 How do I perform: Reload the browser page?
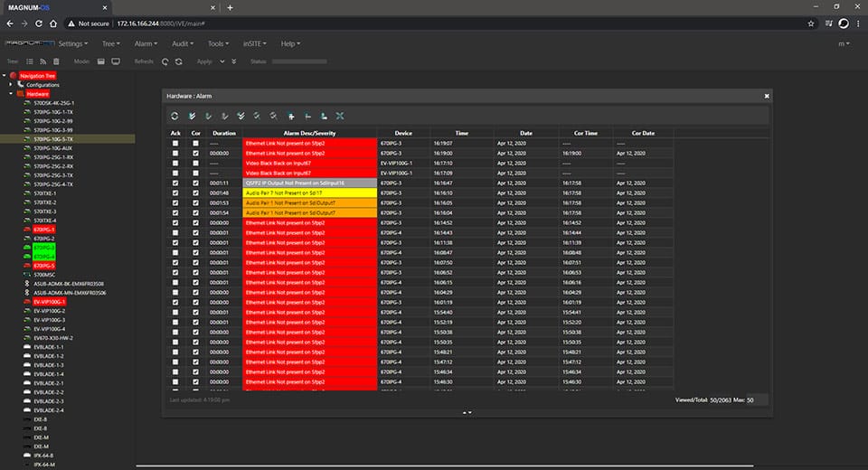coord(39,23)
